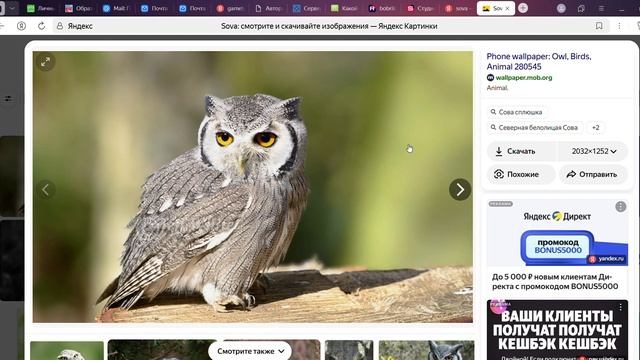Screen dimensions: 640x360
Task: Download the image with Скачать
Action: 521,151
